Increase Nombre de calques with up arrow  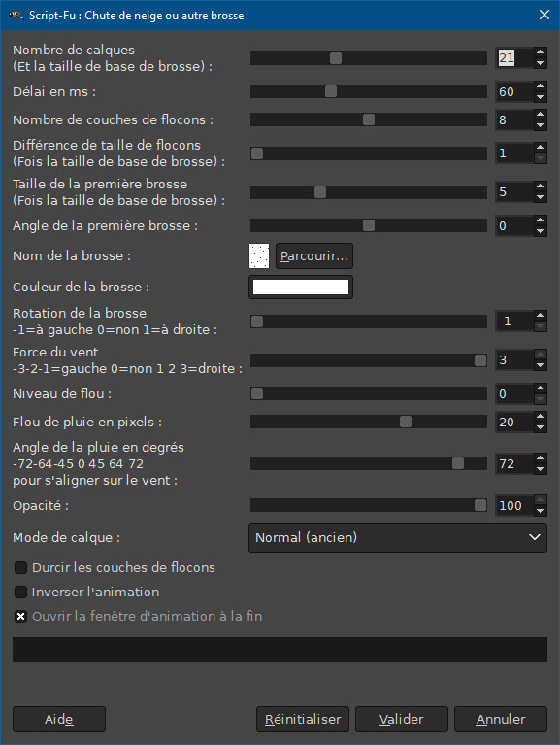click(x=540, y=52)
